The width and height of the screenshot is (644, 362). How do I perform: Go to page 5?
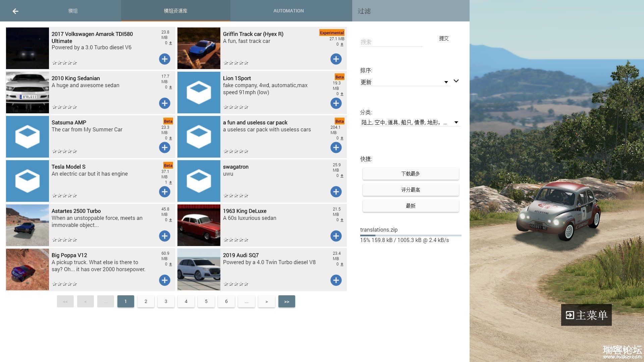click(206, 301)
